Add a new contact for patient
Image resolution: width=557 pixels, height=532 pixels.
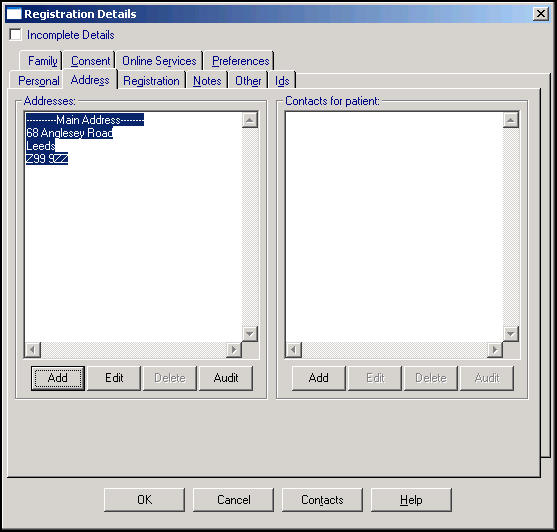click(319, 378)
